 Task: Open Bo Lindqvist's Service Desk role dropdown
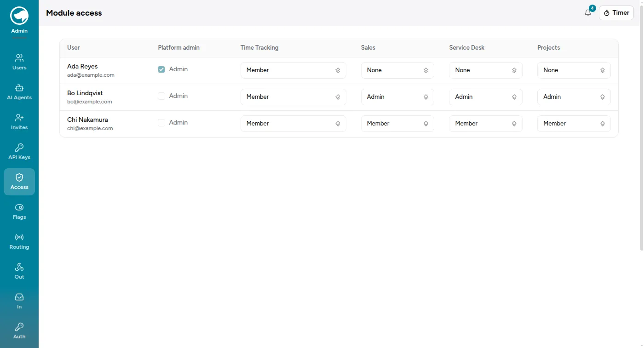click(x=486, y=97)
